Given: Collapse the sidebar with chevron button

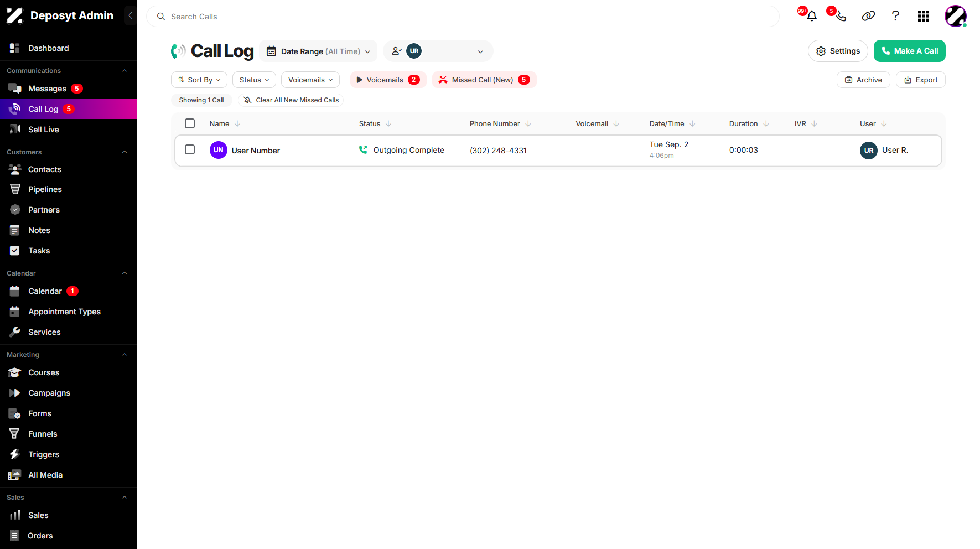Looking at the screenshot, I should tap(130, 15).
